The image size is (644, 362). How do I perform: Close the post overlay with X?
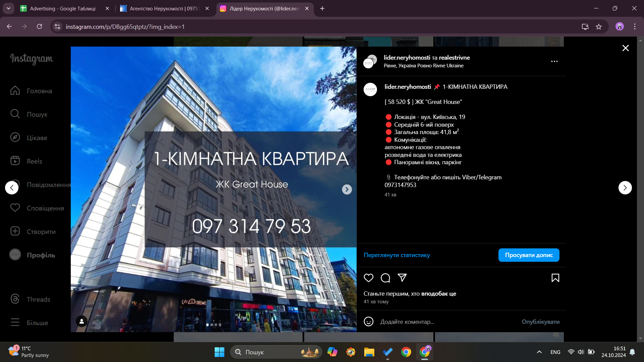626,48
